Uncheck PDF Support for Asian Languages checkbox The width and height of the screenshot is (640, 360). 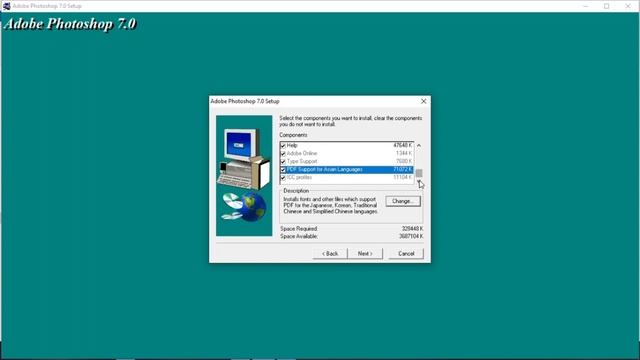283,169
